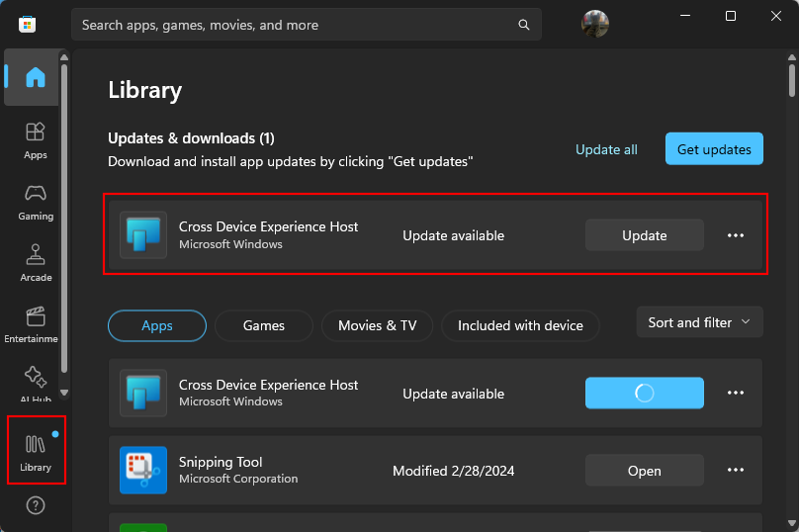Update Cross Device Experience Host
The height and width of the screenshot is (532, 799).
point(644,235)
